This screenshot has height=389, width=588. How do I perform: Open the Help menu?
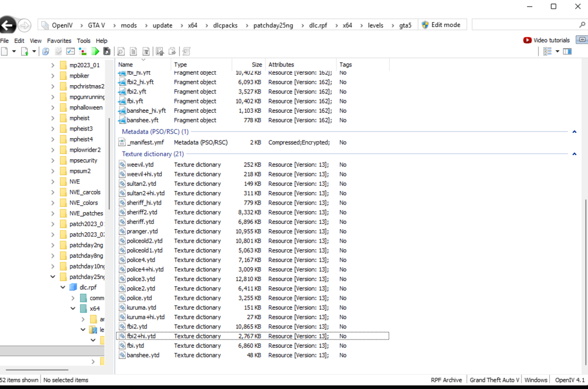(x=101, y=41)
